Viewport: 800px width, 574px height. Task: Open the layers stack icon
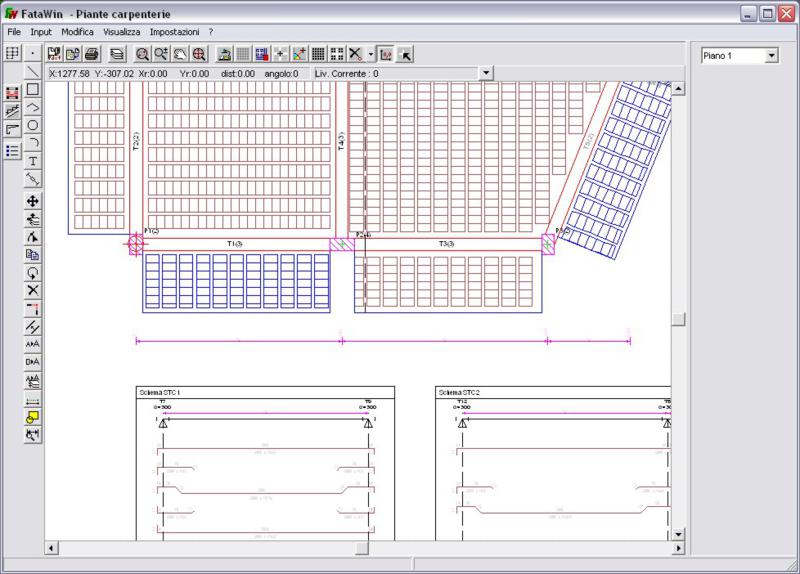point(117,54)
